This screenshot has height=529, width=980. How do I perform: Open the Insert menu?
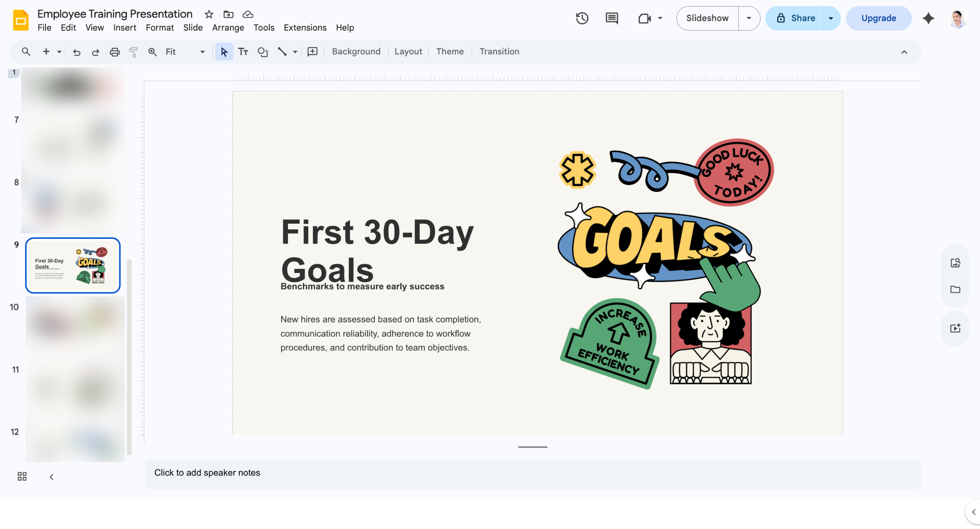pos(124,28)
